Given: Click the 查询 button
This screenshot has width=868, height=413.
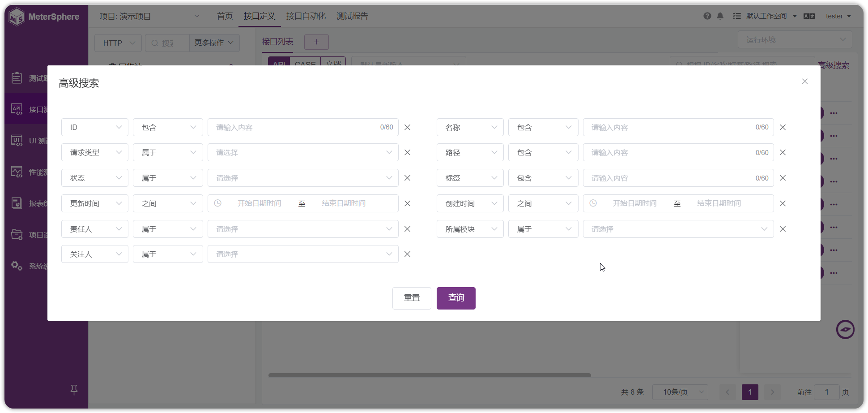Looking at the screenshot, I should (456, 298).
